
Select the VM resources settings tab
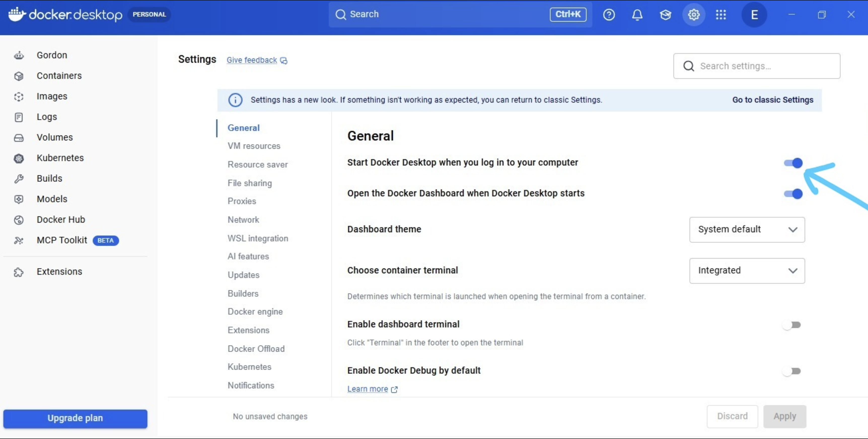point(254,146)
